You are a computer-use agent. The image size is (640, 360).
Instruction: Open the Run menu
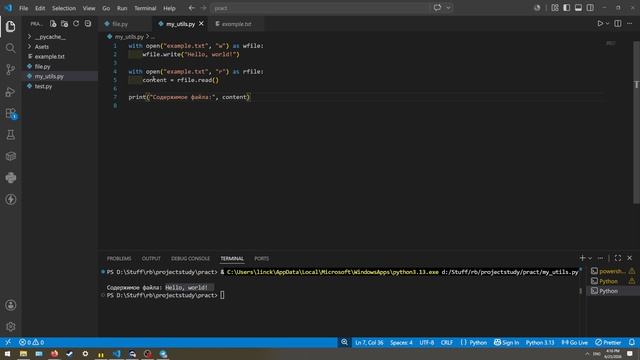122,8
